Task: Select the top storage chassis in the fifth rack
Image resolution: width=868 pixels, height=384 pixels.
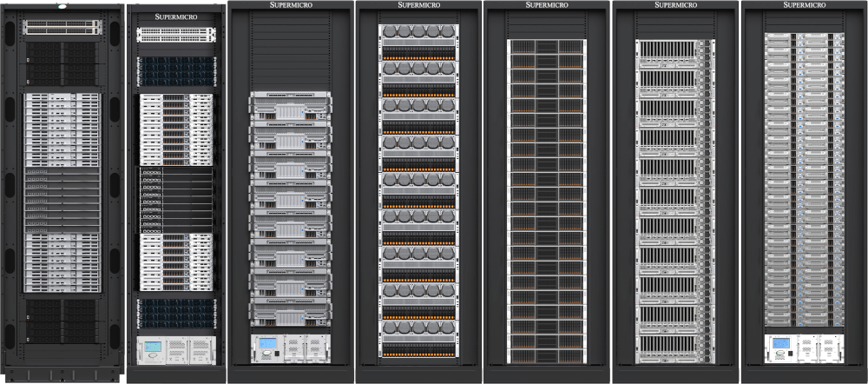Action: click(x=547, y=47)
